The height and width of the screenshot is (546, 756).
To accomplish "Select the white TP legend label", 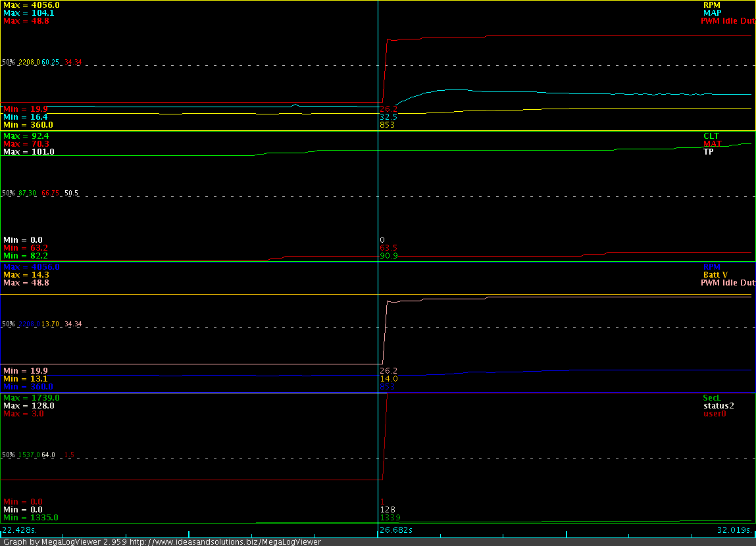I will [709, 152].
